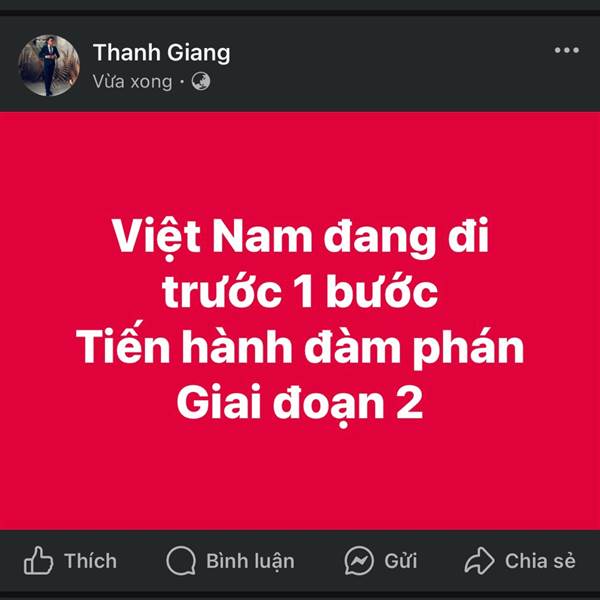Viewport: 600px width, 600px height.
Task: Click the empty red area below "Giai đoạn 2"
Action: [x=300, y=478]
